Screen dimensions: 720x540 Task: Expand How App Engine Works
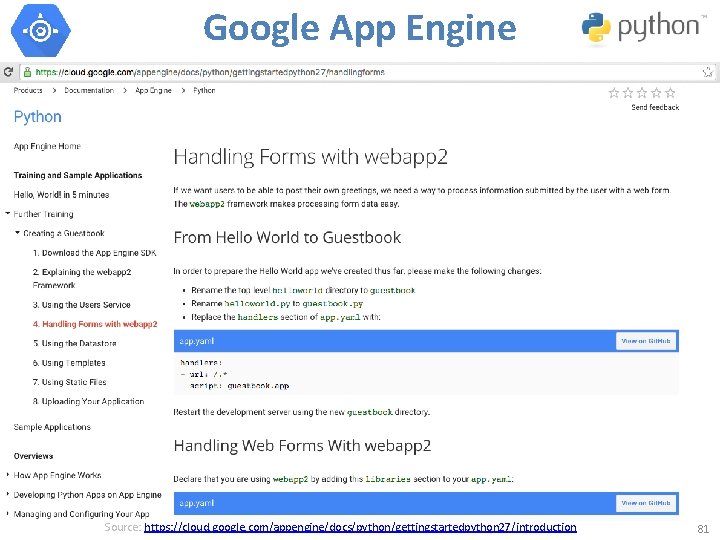click(8, 476)
